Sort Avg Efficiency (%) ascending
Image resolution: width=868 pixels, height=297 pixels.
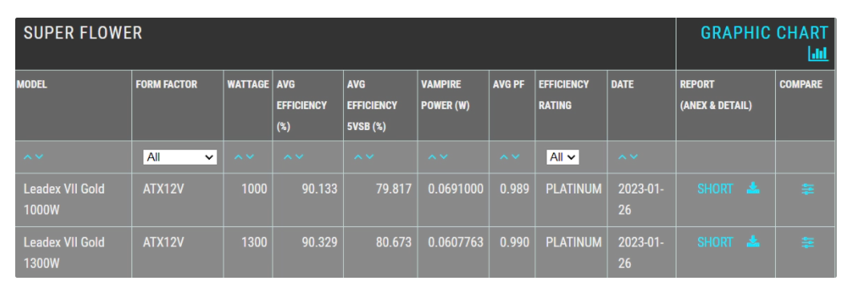pos(288,157)
